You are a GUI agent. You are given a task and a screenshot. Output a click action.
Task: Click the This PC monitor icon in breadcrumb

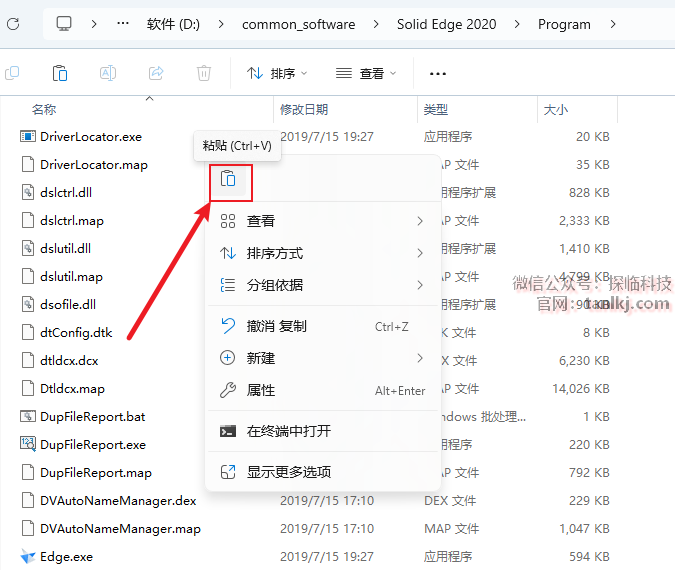click(x=64, y=24)
